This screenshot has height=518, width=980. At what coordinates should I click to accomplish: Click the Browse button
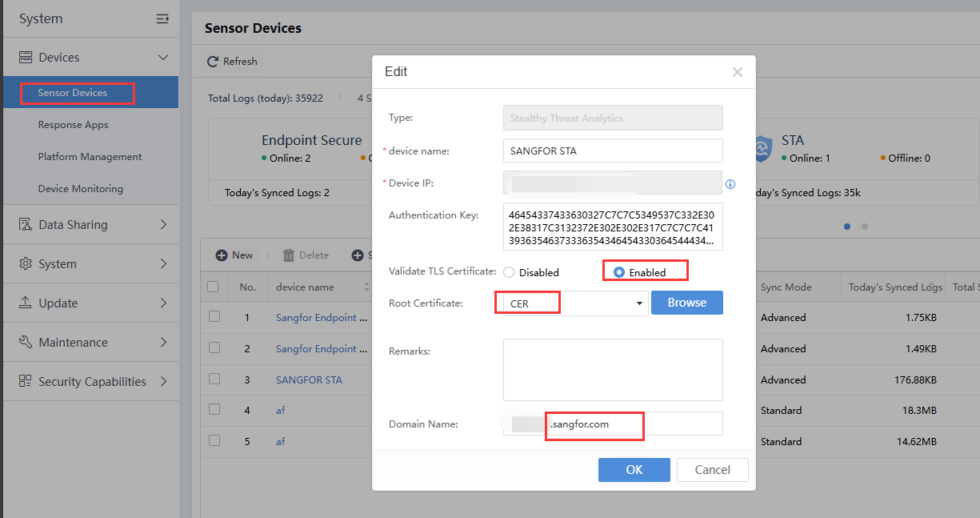coord(686,303)
